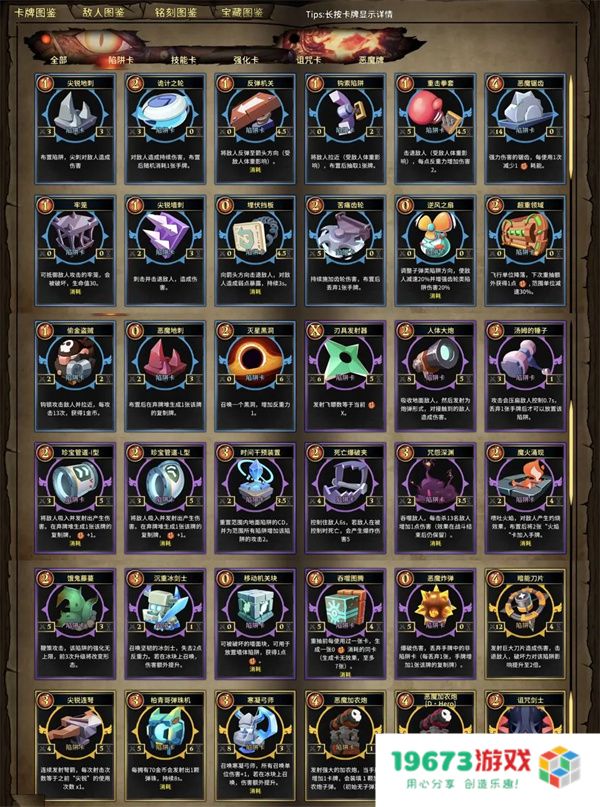This screenshot has height=807, width=600.
Task: Open the 宝藏图鉴 tab
Action: pos(242,12)
